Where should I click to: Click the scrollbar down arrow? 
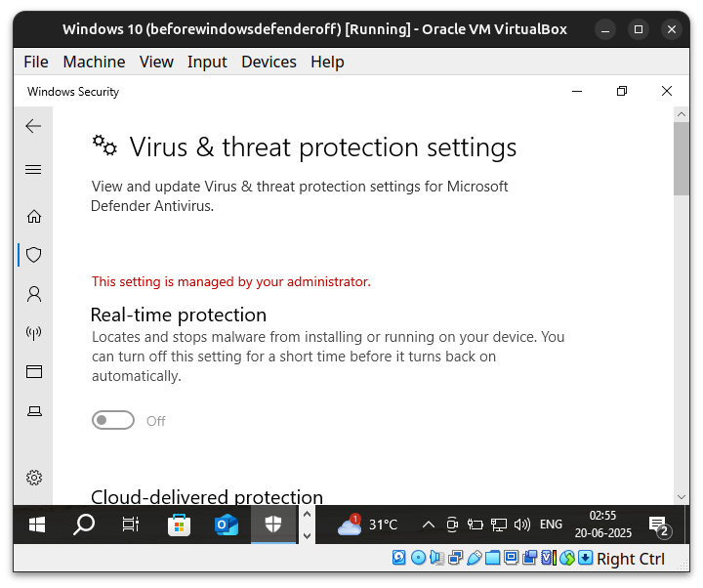(x=682, y=497)
